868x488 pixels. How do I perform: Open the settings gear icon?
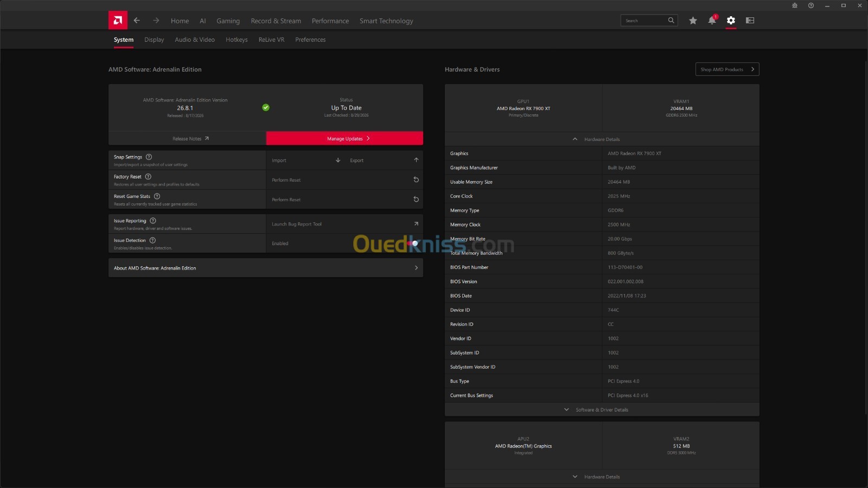click(x=731, y=21)
